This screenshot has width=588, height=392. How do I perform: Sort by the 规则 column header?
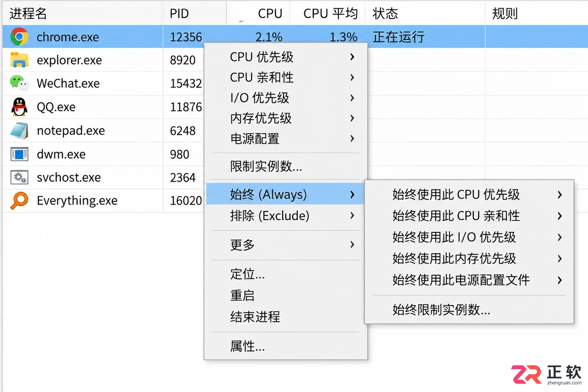click(x=537, y=13)
